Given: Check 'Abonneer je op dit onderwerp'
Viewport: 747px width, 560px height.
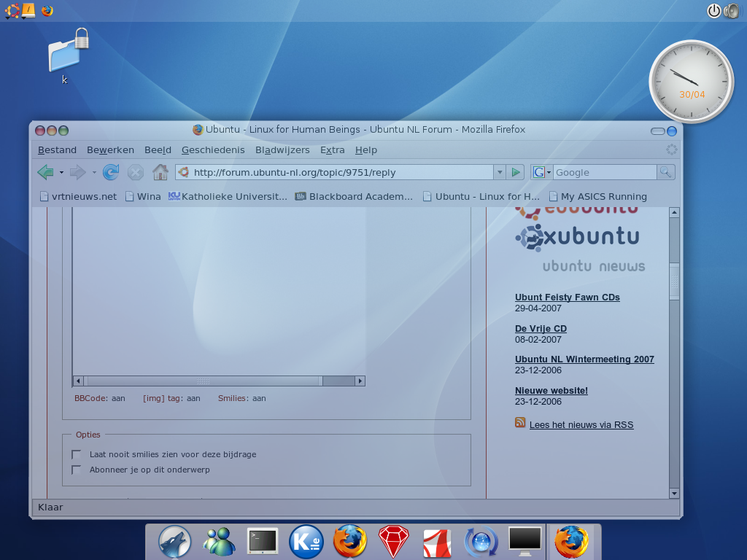Looking at the screenshot, I should tap(76, 470).
